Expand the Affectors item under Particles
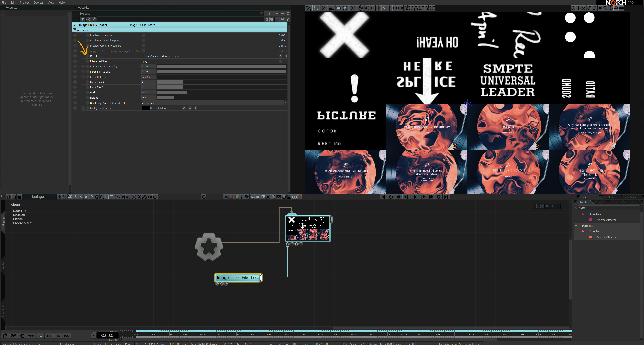 pyautogui.click(x=583, y=231)
